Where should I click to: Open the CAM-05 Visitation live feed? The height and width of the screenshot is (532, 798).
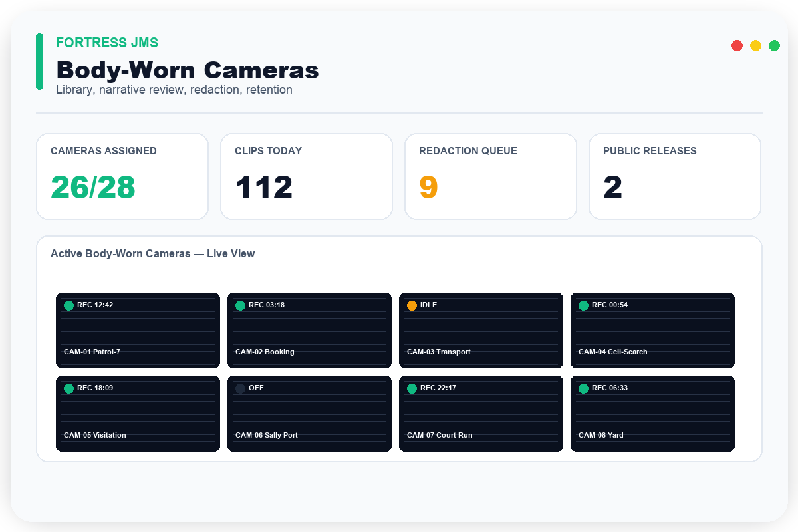pos(138,414)
